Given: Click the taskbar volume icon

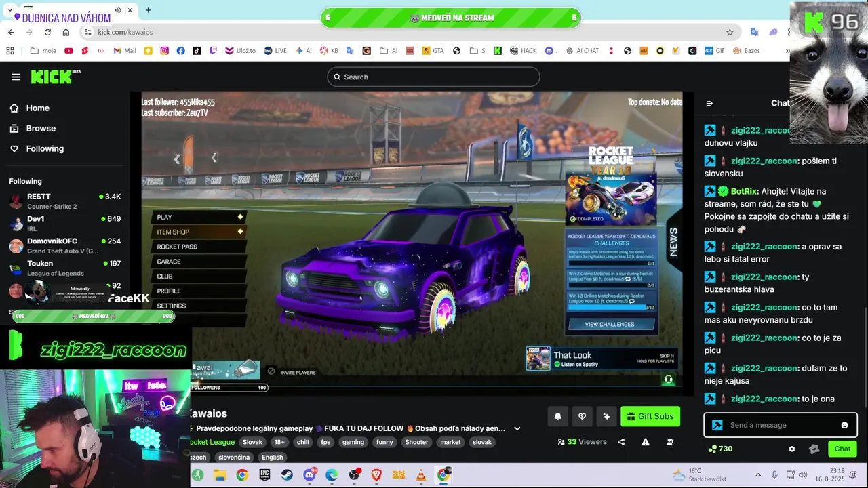Looking at the screenshot, I should [803, 475].
